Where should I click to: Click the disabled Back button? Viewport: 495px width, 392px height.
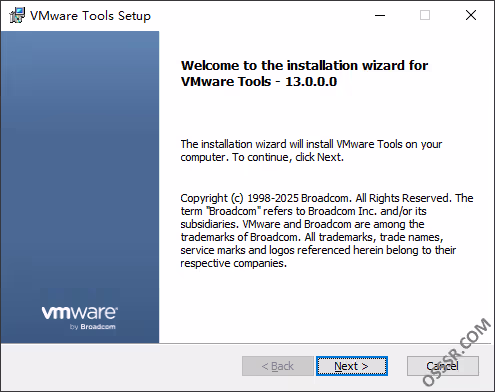pos(278,366)
